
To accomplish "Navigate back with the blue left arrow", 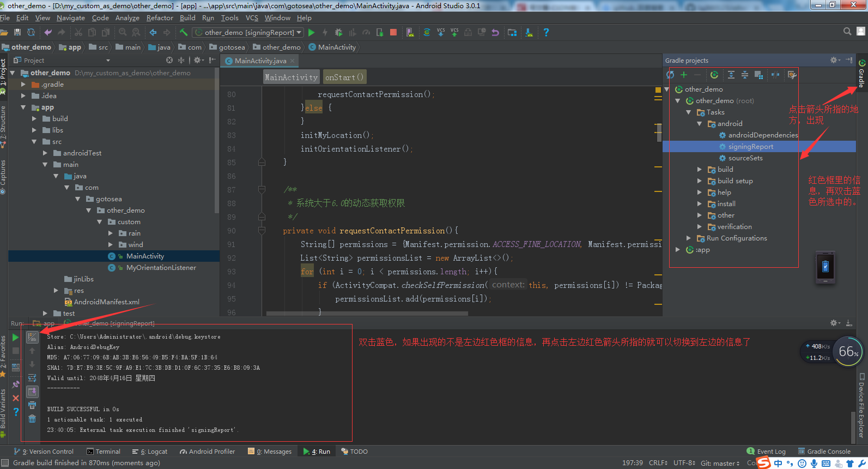I will (x=153, y=32).
